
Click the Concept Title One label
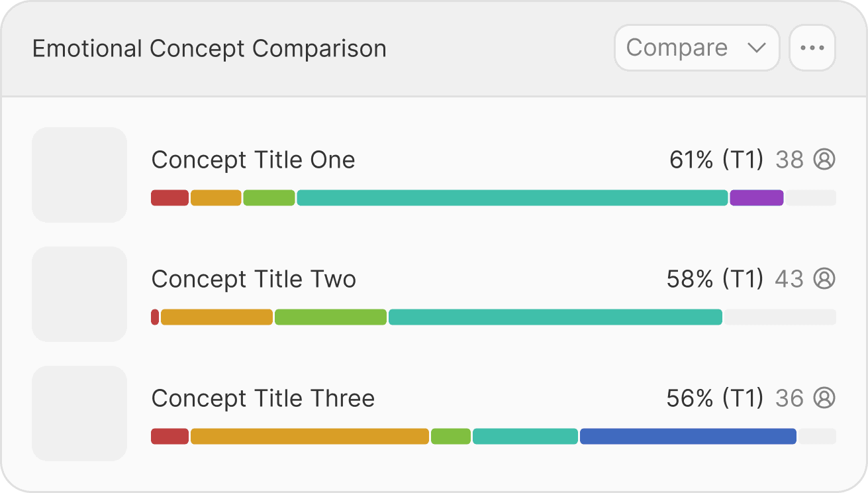click(x=253, y=160)
